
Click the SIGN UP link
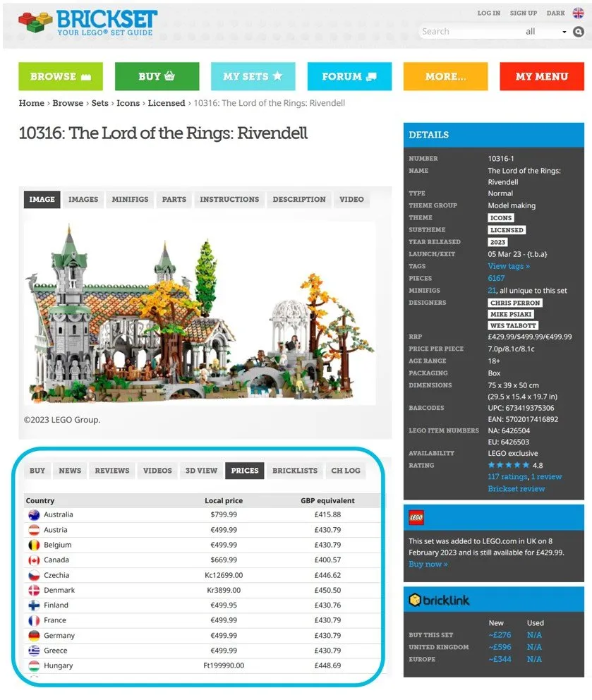point(524,13)
